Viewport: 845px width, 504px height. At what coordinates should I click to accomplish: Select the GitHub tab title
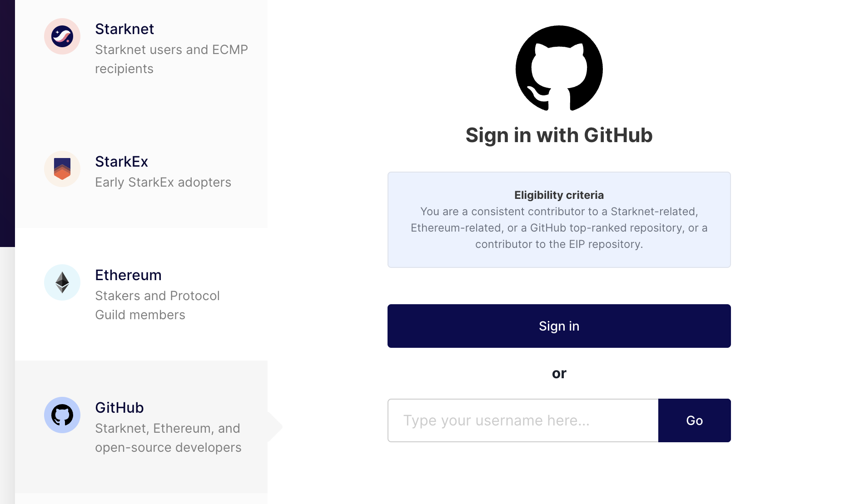(x=119, y=408)
